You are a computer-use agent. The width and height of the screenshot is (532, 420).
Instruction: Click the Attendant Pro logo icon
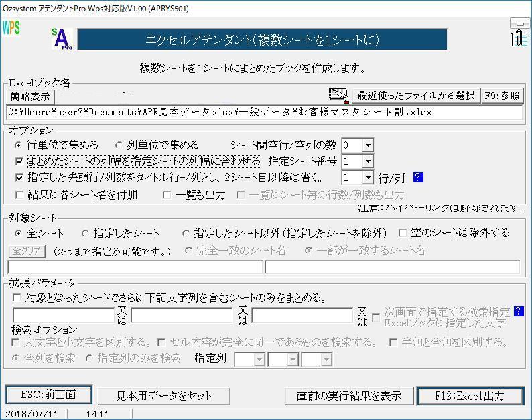63,40
